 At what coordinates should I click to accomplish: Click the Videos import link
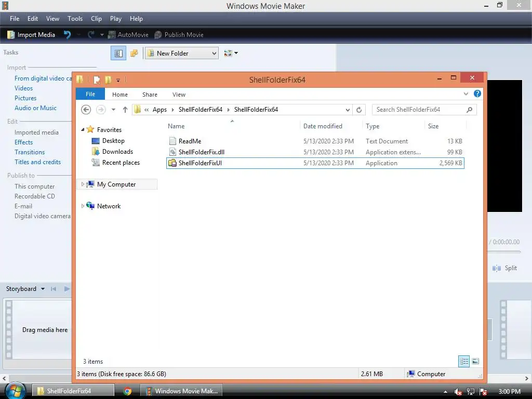click(x=24, y=88)
